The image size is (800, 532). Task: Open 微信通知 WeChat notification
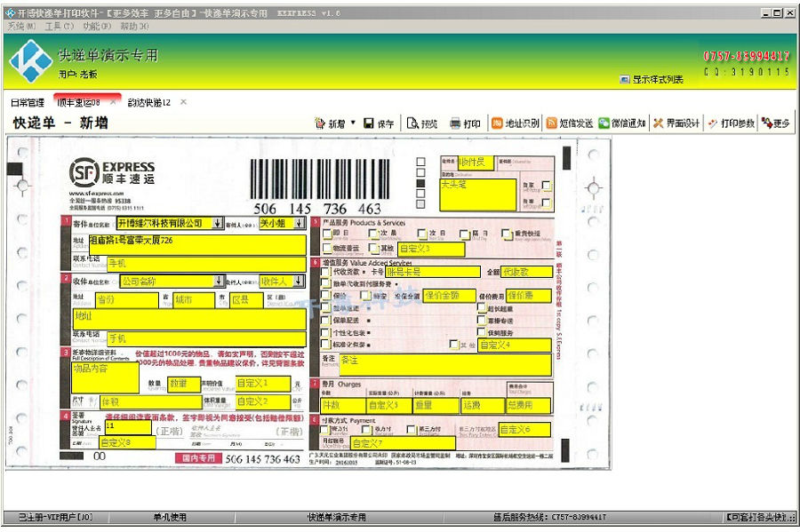tap(622, 123)
